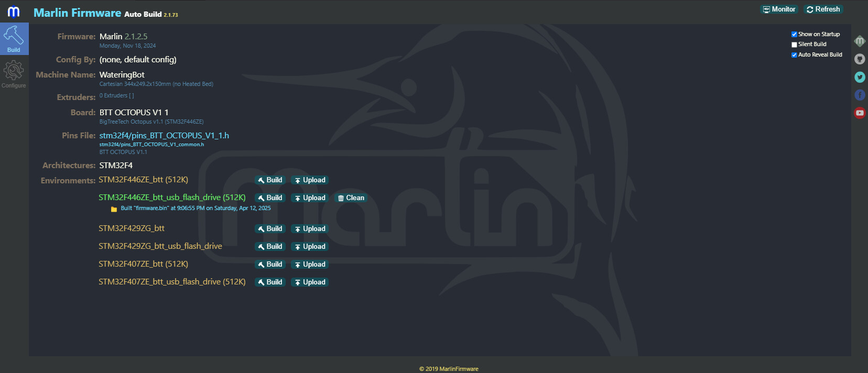Image resolution: width=868 pixels, height=373 pixels.
Task: Select the STM32F407ZE_btt_usb_flash_drive (512K) environment name
Action: click(x=172, y=282)
